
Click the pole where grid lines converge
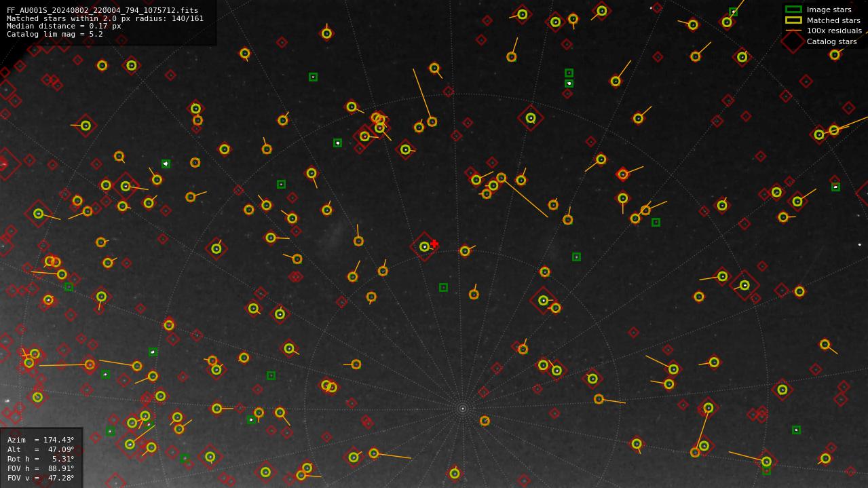[463, 409]
